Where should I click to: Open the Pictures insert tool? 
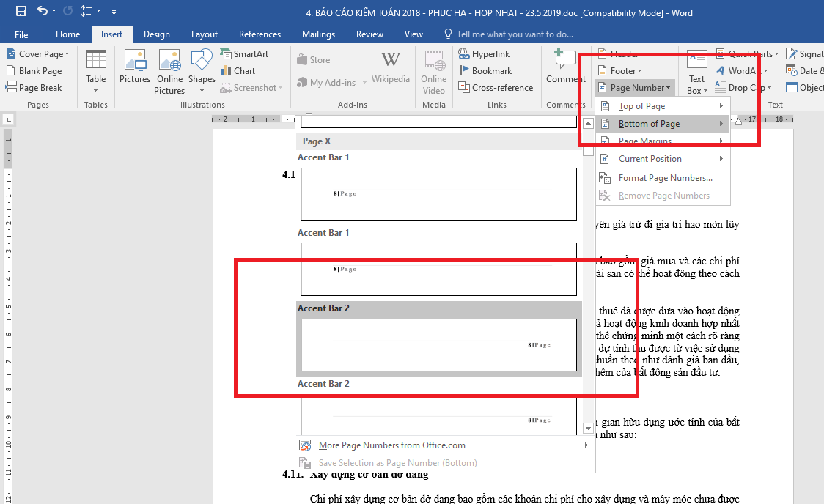pyautogui.click(x=135, y=71)
